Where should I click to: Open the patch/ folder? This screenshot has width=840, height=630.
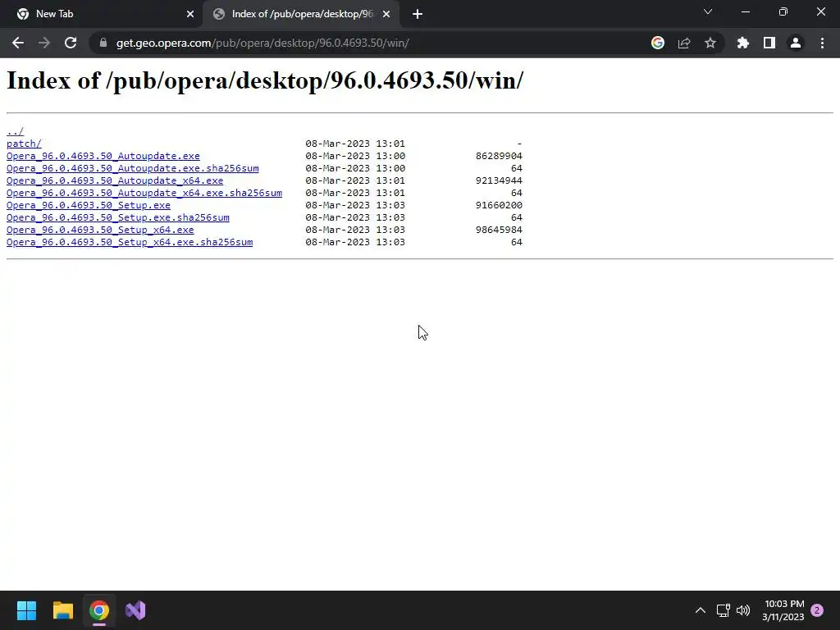(24, 144)
